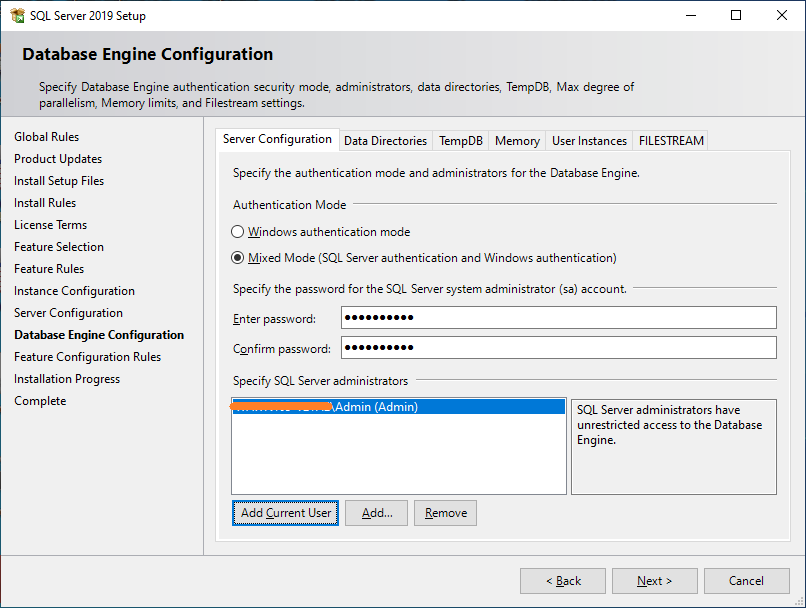The image size is (806, 608).
Task: Open the TempDB tab
Action: pyautogui.click(x=461, y=141)
